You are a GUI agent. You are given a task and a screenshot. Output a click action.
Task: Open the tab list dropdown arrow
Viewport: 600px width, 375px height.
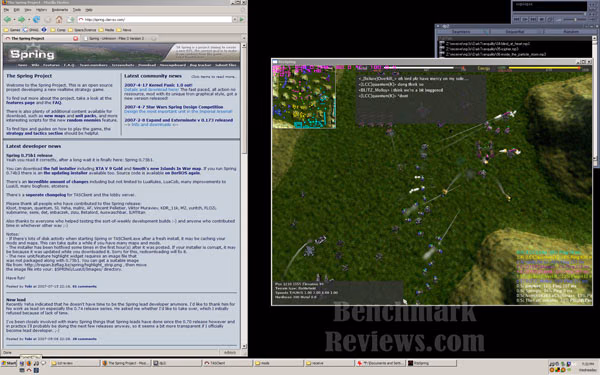pos(244,38)
